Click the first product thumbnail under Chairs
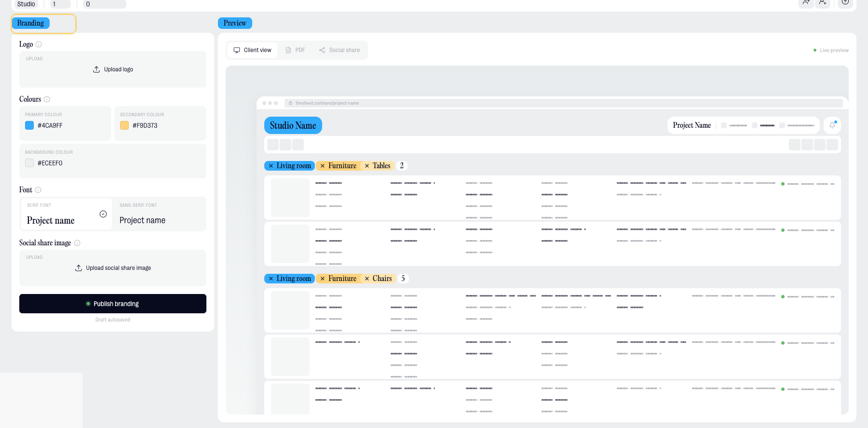Screen dimensions: 868x428 click(290, 310)
